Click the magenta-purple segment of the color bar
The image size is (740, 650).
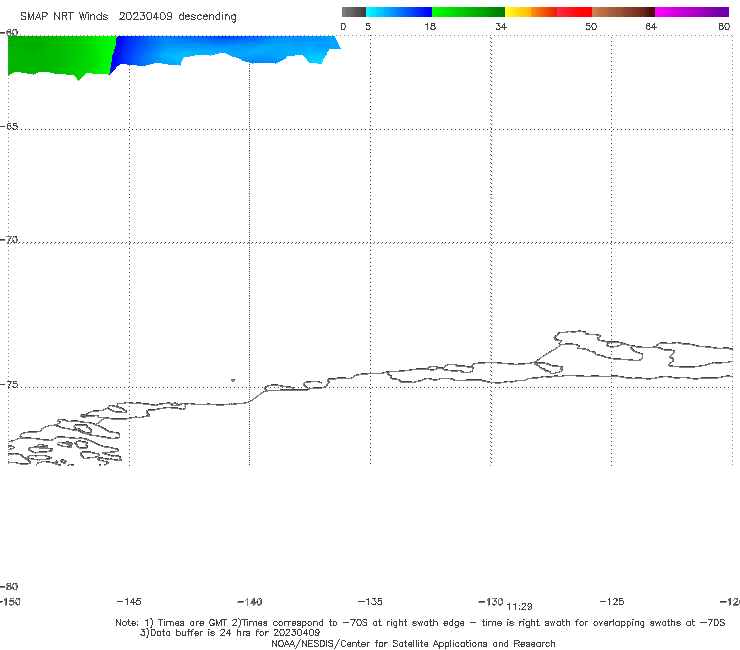(x=692, y=12)
